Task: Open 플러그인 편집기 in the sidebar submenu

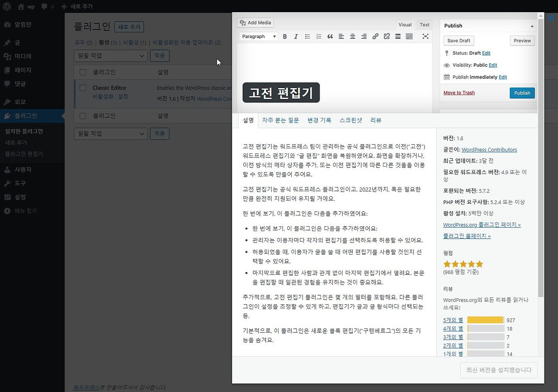Action: (24, 154)
